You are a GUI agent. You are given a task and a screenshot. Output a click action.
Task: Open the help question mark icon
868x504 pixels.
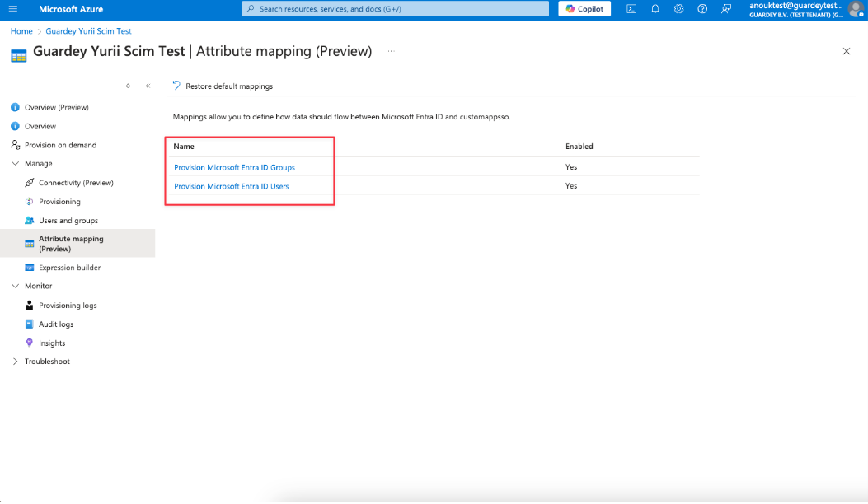(702, 9)
